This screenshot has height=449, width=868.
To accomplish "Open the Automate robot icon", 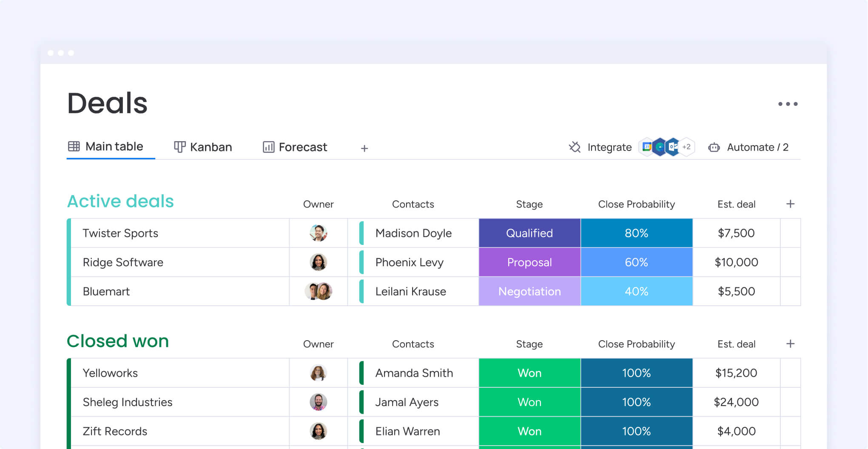I will pos(714,147).
